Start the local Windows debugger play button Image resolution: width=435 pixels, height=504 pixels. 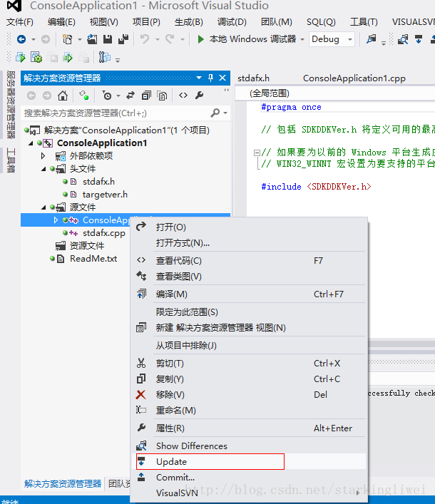(201, 39)
